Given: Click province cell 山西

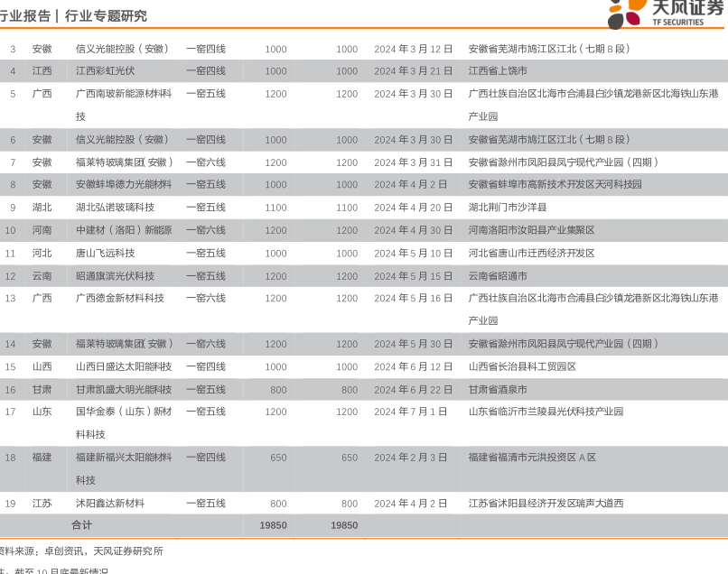Looking at the screenshot, I should click(x=42, y=366).
